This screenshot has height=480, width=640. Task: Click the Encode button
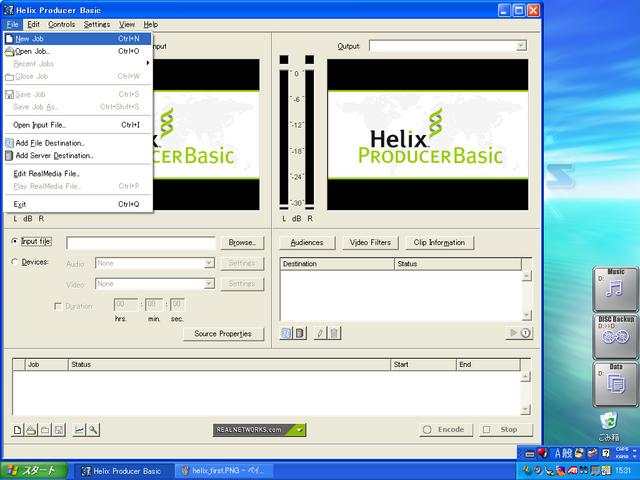[x=445, y=429]
